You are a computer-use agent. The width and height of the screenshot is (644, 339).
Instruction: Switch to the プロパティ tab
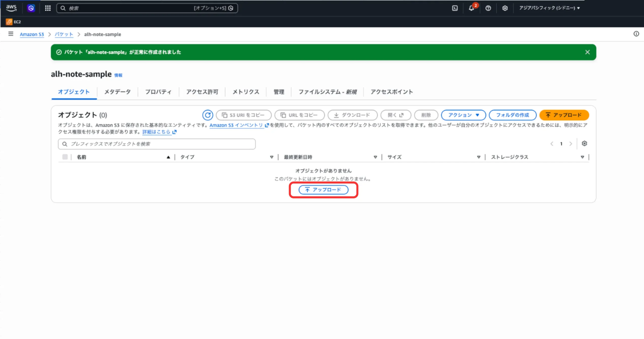pyautogui.click(x=158, y=92)
